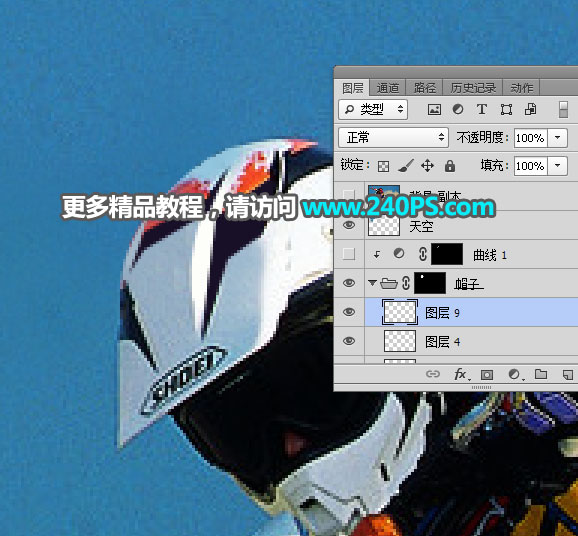The image size is (578, 536).
Task: Switch to the 图层 tab
Action: (x=353, y=88)
